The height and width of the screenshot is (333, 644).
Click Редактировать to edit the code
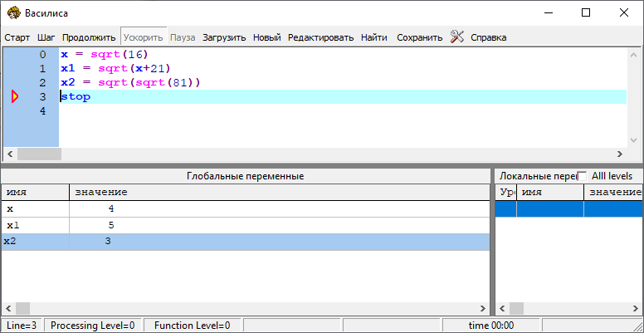click(320, 37)
